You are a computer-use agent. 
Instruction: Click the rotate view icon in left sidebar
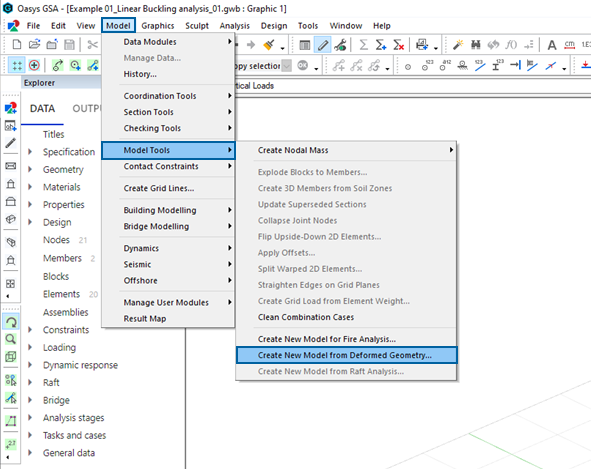click(x=11, y=322)
